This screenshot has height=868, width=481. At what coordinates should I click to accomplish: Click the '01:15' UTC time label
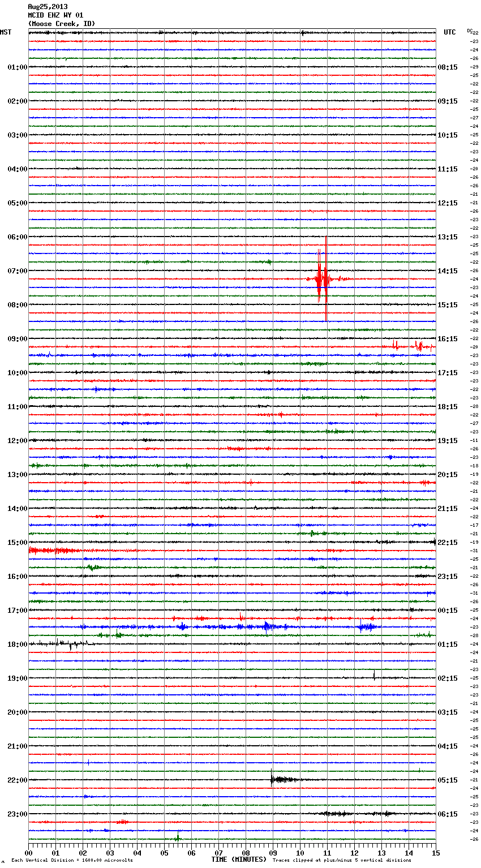pos(448,644)
